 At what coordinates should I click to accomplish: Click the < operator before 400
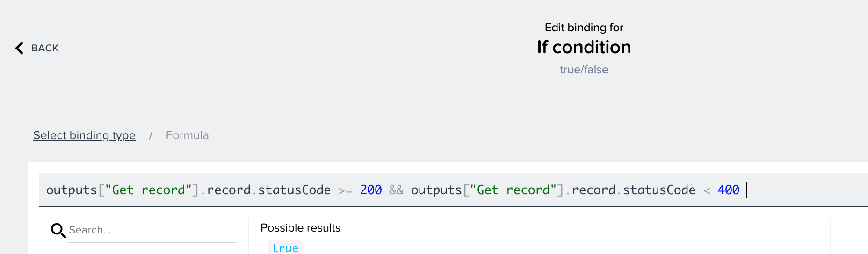click(707, 190)
